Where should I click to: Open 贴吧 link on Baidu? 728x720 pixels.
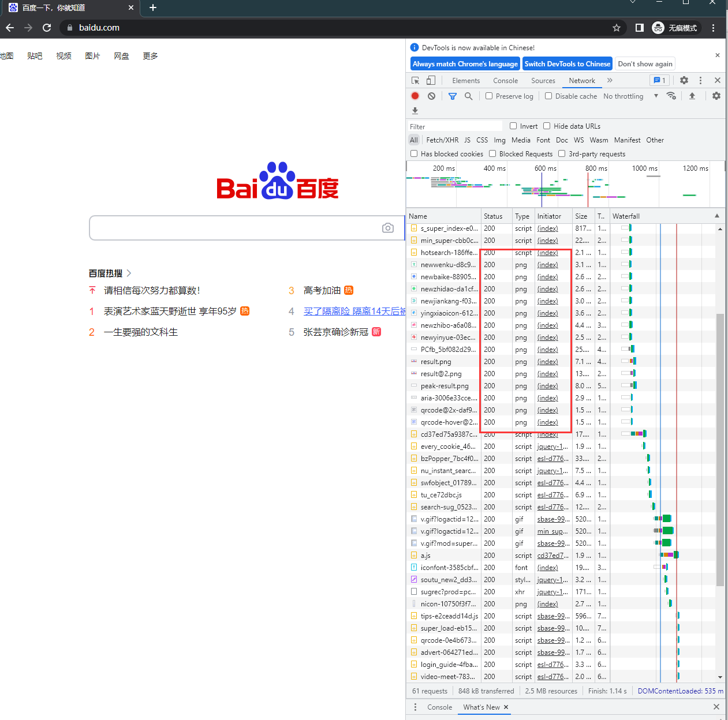point(35,56)
